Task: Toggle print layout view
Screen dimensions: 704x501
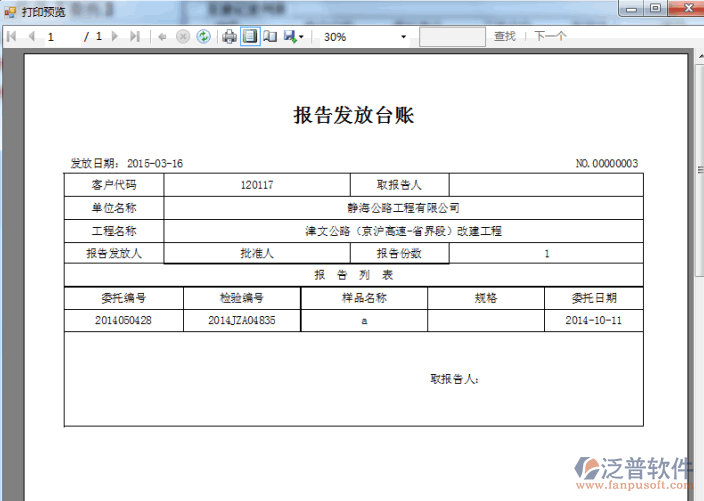Action: click(250, 36)
